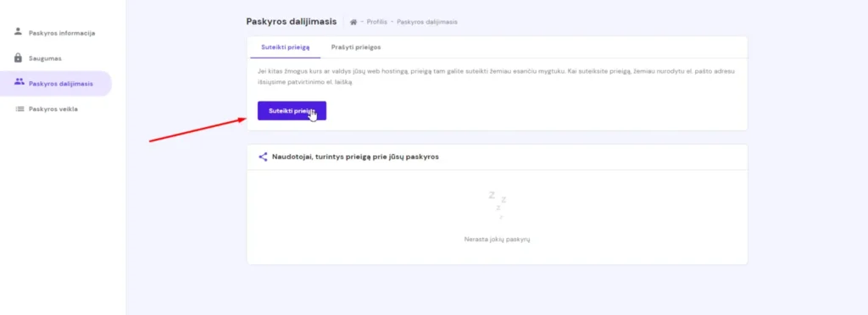Select Paskyros dalijimasis sidebar item
868x315 pixels.
pyautogui.click(x=55, y=84)
